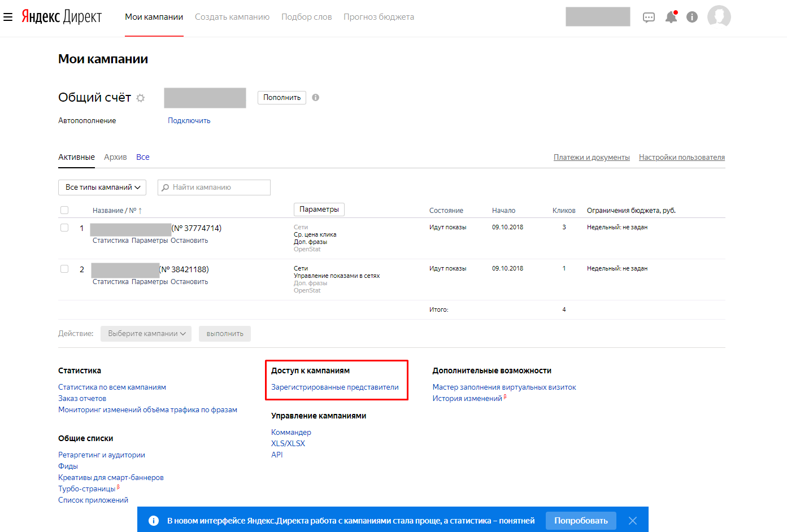This screenshot has height=532, width=787.
Task: Click the Название / № column header
Action: tap(115, 211)
